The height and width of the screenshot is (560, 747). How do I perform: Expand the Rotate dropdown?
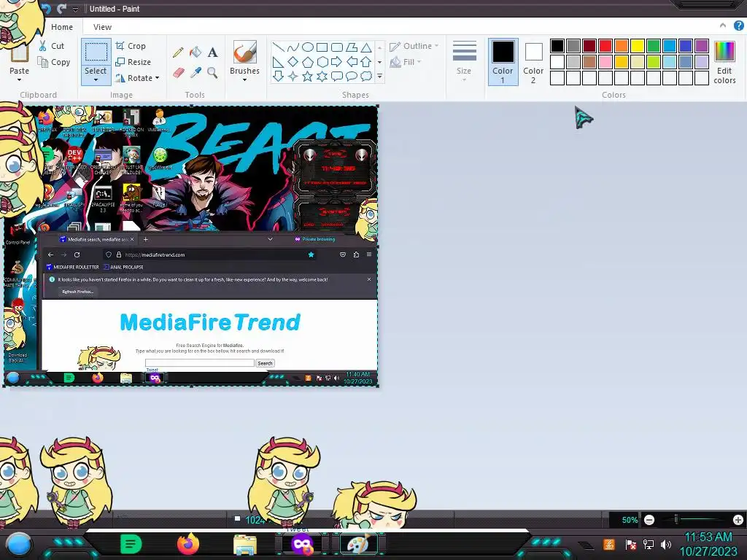point(158,78)
